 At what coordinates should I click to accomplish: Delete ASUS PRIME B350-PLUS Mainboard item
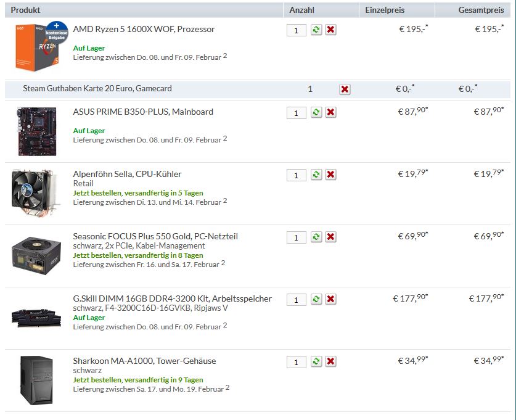click(x=330, y=112)
